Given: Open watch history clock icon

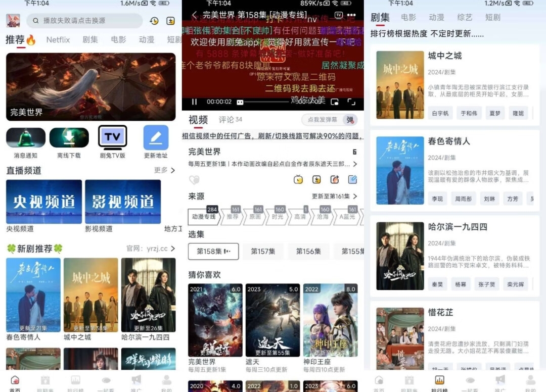Looking at the screenshot, I should pyautogui.click(x=154, y=21).
